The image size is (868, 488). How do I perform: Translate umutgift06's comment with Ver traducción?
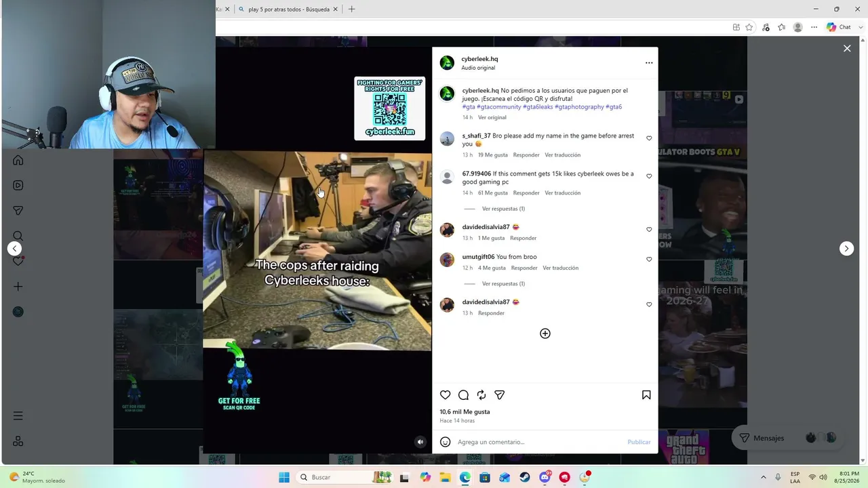click(561, 268)
